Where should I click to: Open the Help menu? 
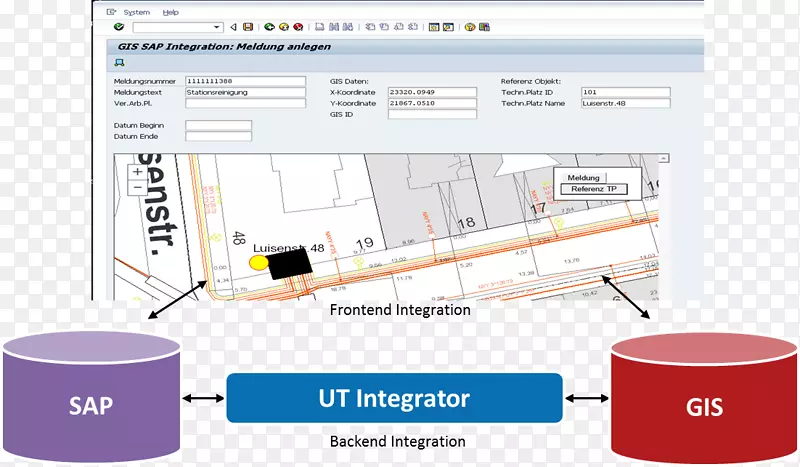point(170,12)
